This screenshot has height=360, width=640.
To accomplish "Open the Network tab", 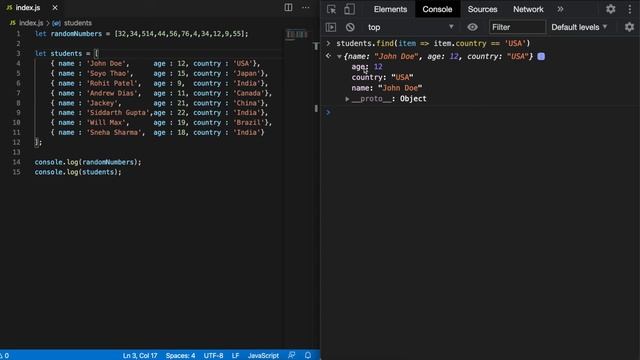I will click(x=528, y=9).
